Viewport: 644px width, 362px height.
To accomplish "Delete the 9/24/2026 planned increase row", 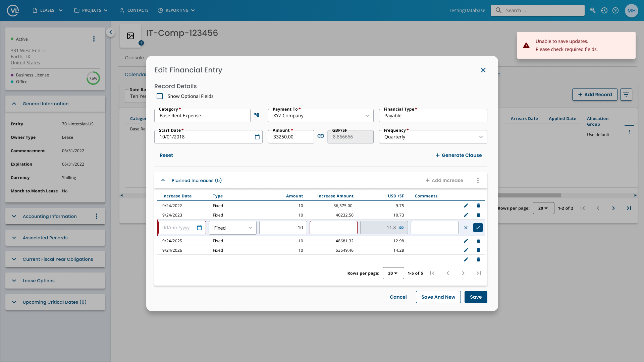I will click(478, 250).
